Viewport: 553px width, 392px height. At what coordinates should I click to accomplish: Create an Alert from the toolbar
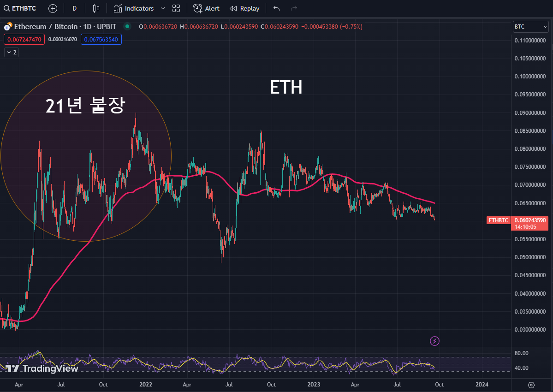coord(206,8)
